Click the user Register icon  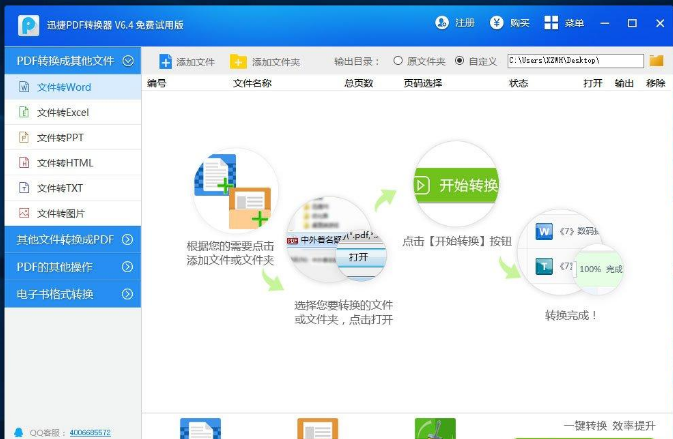click(442, 22)
